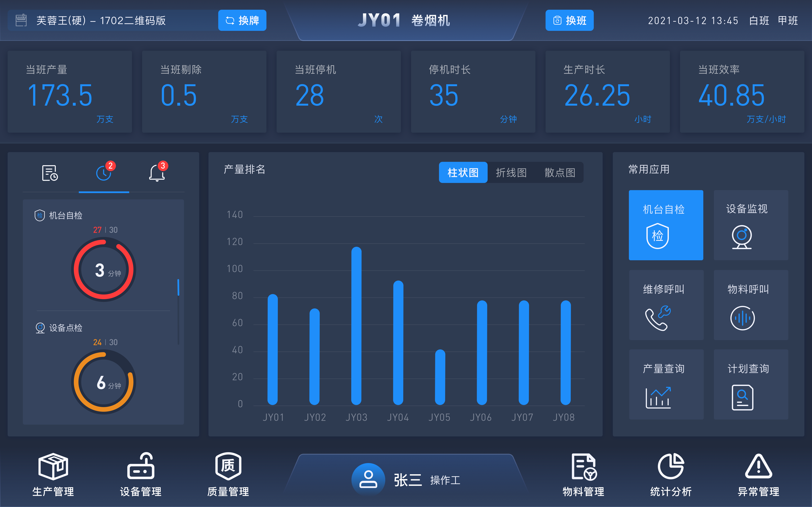Click 张三 operator user avatar
The height and width of the screenshot is (507, 812).
pyautogui.click(x=368, y=480)
